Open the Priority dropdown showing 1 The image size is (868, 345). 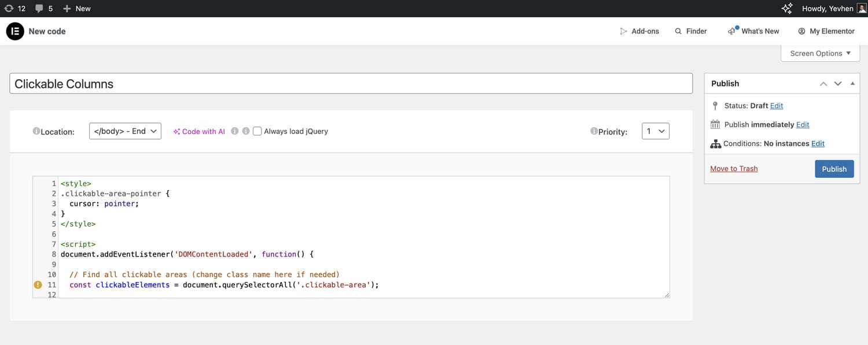click(x=656, y=131)
